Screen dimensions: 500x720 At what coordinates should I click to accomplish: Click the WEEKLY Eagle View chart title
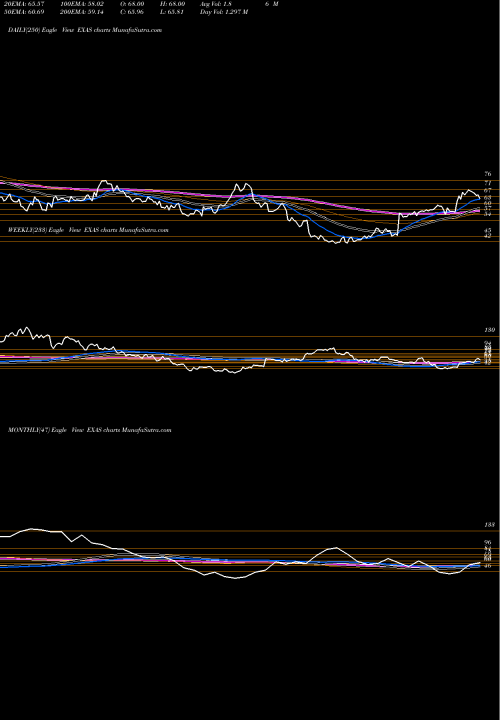(88, 230)
